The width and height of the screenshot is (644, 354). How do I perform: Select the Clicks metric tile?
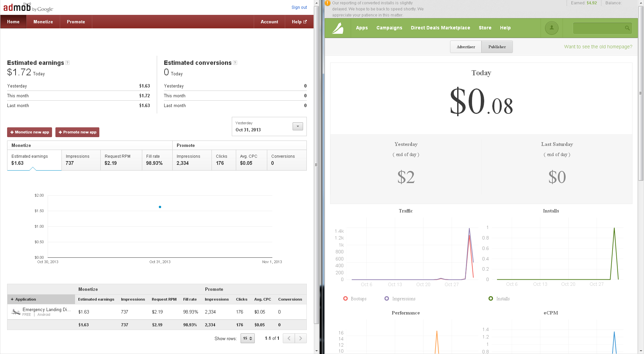tap(224, 160)
